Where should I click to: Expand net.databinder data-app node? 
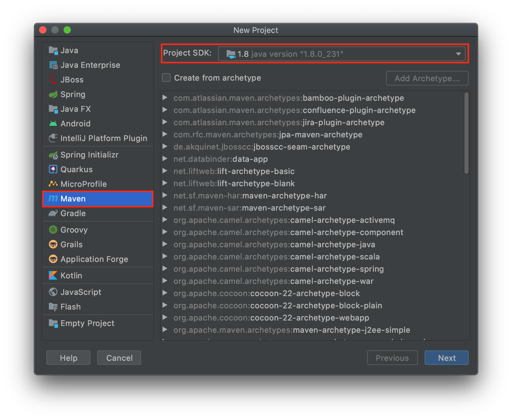click(x=165, y=159)
